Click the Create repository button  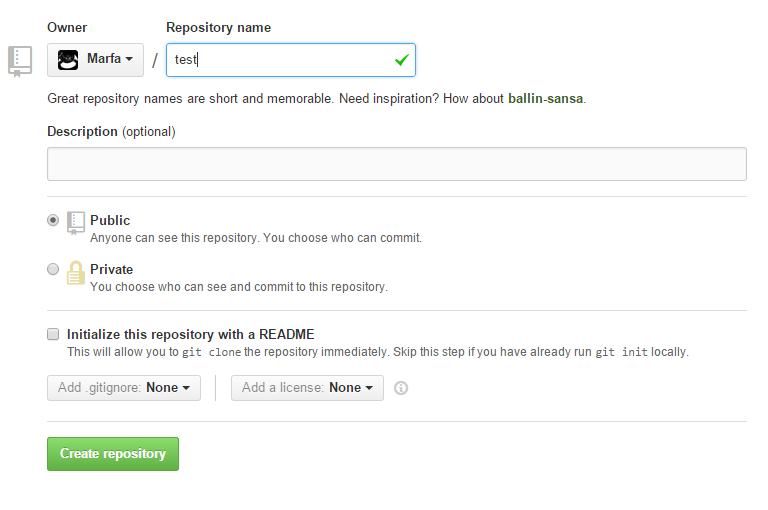pyautogui.click(x=113, y=454)
